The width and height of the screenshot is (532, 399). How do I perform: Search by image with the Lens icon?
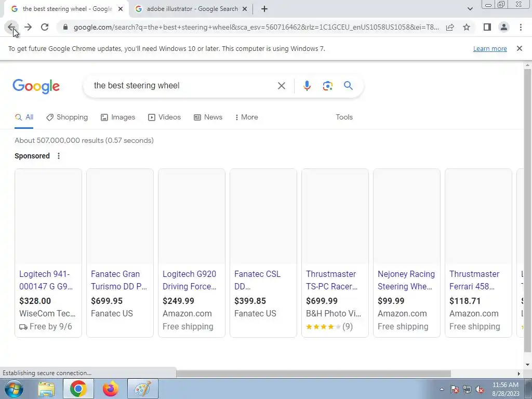point(327,86)
